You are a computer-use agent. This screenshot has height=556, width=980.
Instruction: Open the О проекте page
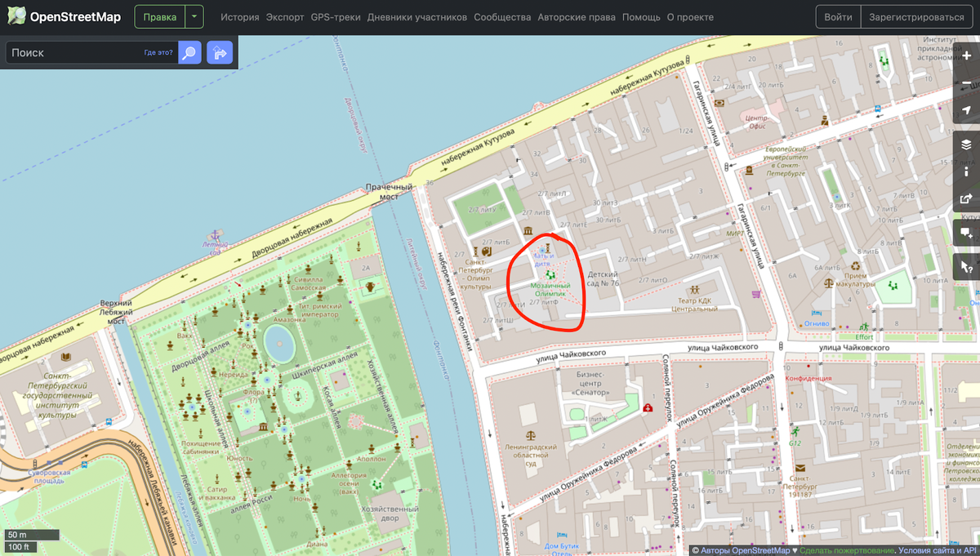pyautogui.click(x=690, y=17)
